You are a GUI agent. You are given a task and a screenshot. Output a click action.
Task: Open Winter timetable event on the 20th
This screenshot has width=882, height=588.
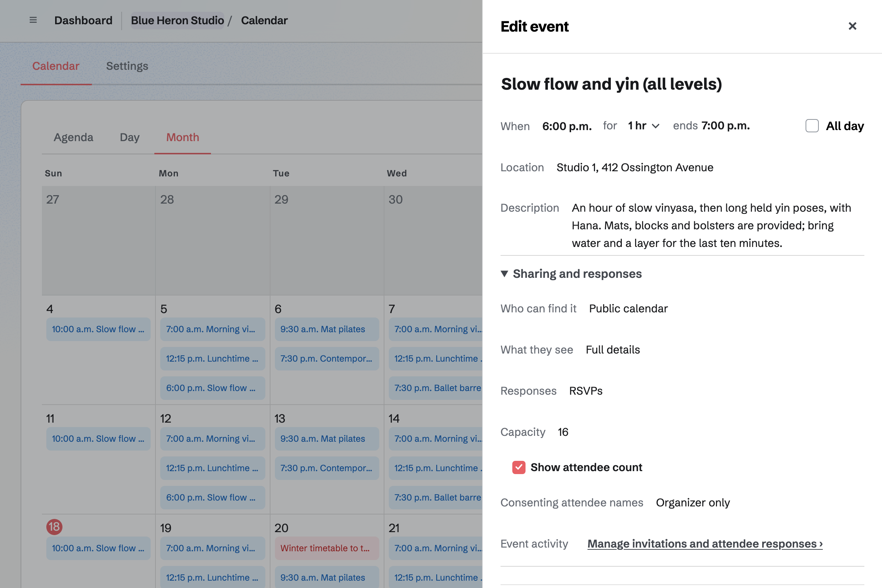click(327, 548)
